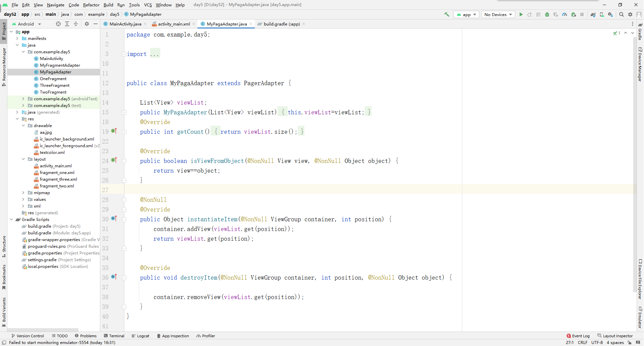Viewport: 644px width, 346px height.
Task: Hide the Project panel with minus icon
Action: pos(96,24)
